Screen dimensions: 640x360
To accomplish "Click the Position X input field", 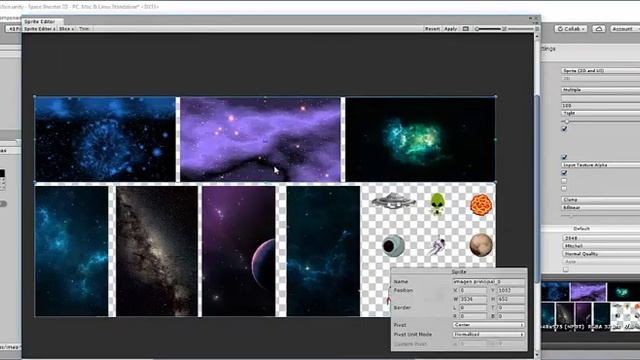I will (473, 290).
